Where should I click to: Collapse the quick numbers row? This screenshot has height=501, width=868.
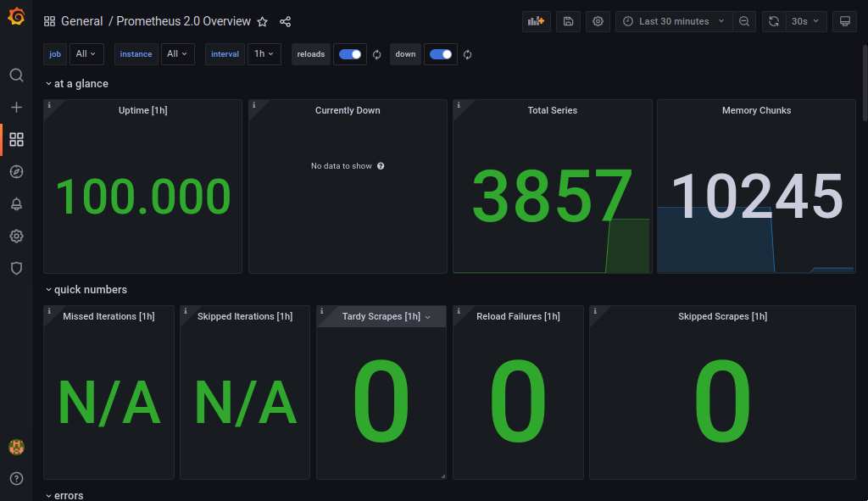point(86,290)
